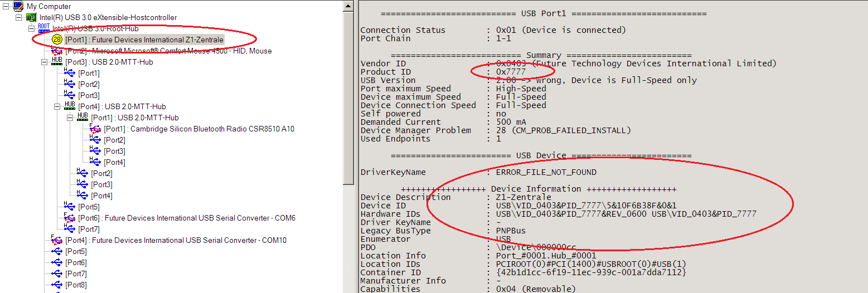This screenshot has width=868, height=293.
Task: Click the HUB icon of nested [Port1] USB 2.0-MTT-Hub
Action: pos(83,118)
